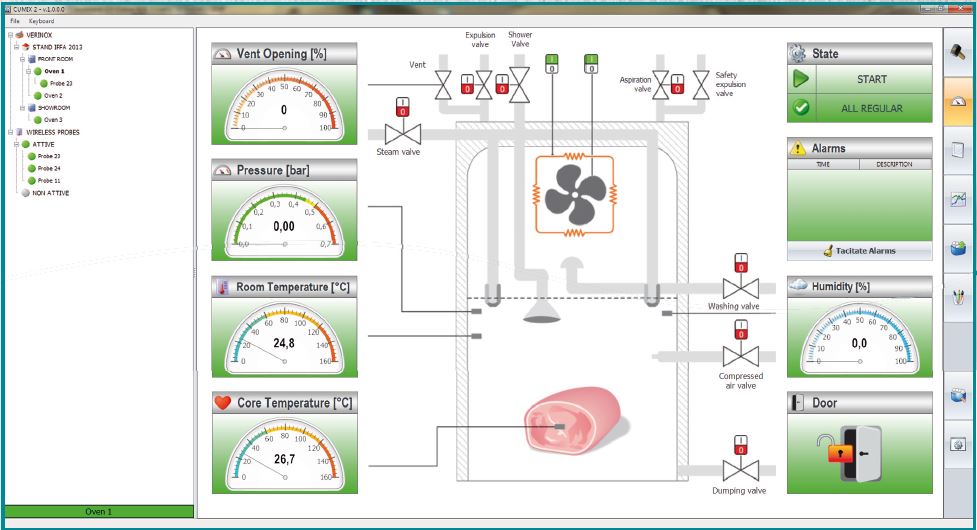The width and height of the screenshot is (977, 530).
Task: Toggle the Washing valve I/0 switch
Action: [x=741, y=263]
